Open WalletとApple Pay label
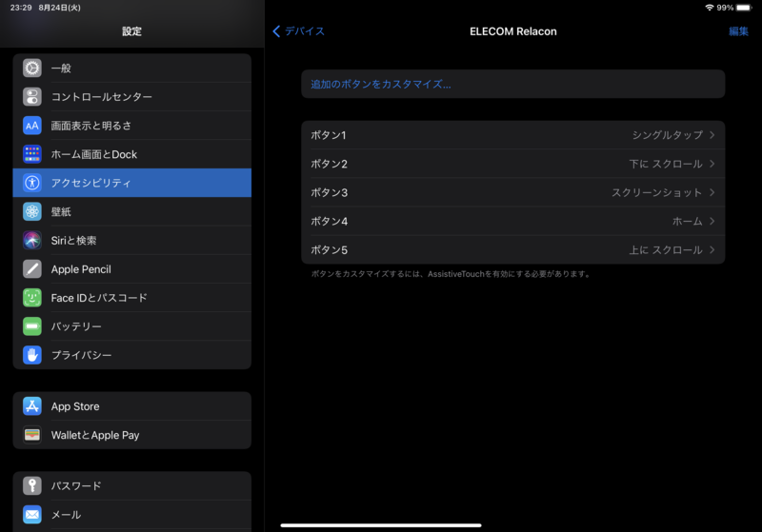Image resolution: width=762 pixels, height=532 pixels. [x=95, y=435]
